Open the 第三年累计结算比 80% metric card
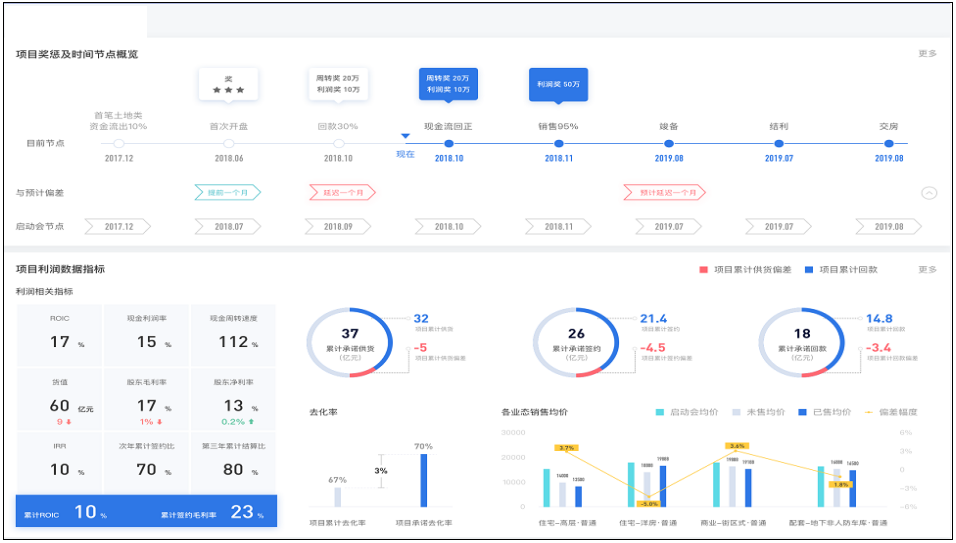Viewport: 956px width, 543px height. point(234,463)
